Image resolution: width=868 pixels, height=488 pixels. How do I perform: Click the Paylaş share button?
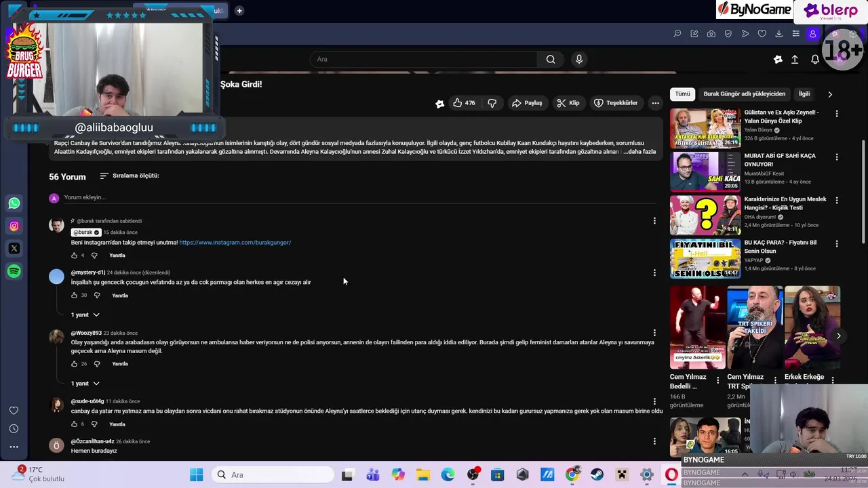pos(527,103)
